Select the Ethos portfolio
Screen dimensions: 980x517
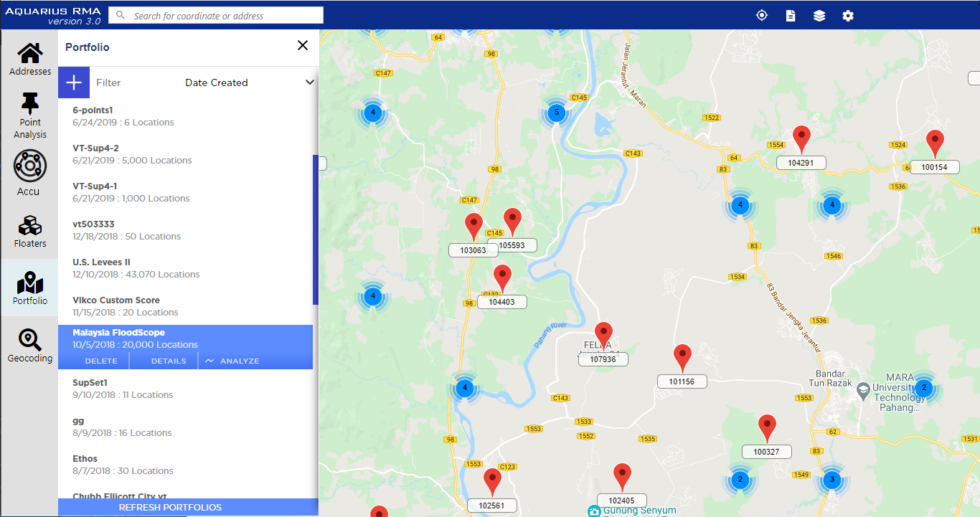(185, 465)
